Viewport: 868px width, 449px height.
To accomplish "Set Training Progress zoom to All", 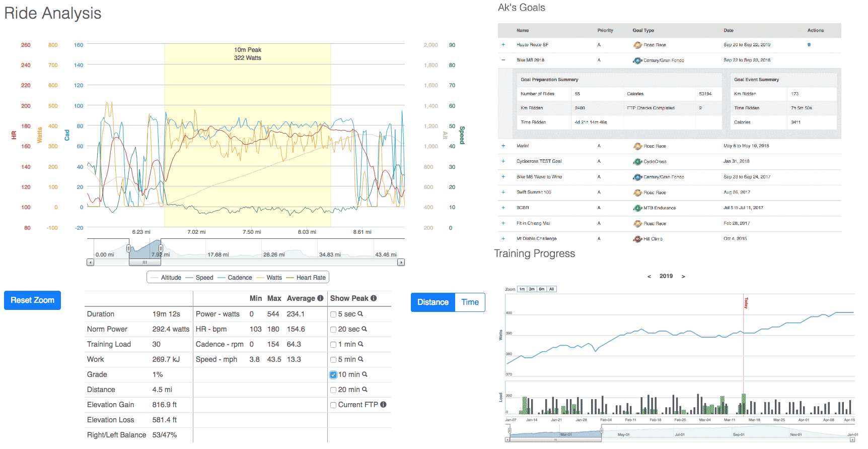I will coord(551,289).
